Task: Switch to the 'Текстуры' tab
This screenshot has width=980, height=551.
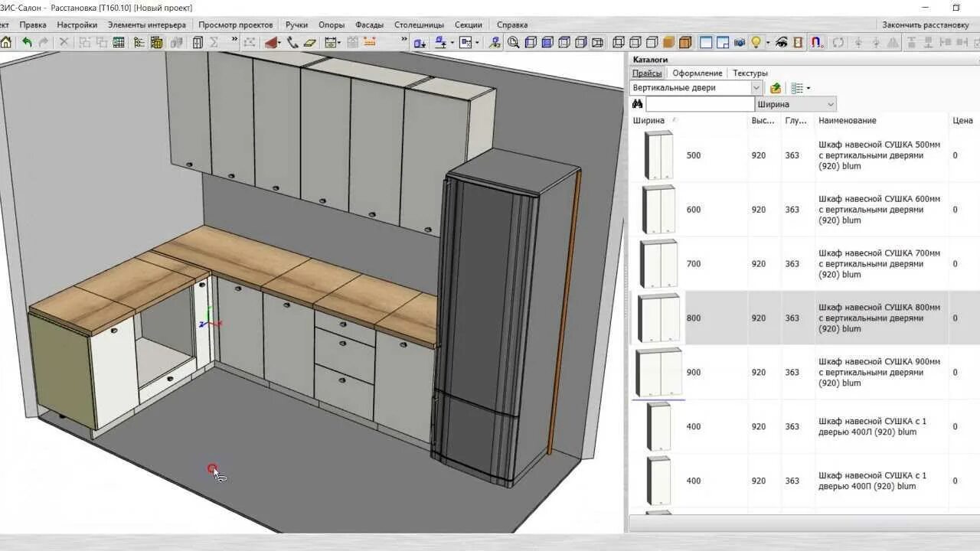Action: coord(750,73)
